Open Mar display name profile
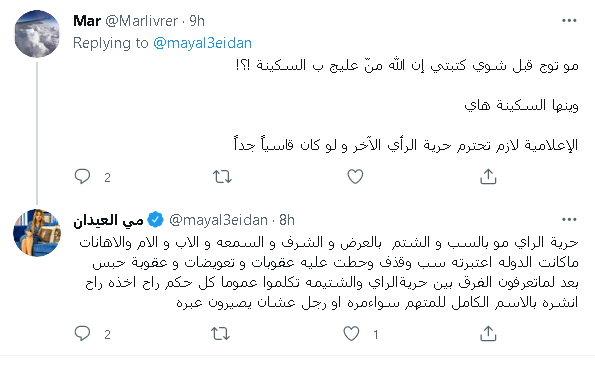The width and height of the screenshot is (595, 365). coord(87,21)
